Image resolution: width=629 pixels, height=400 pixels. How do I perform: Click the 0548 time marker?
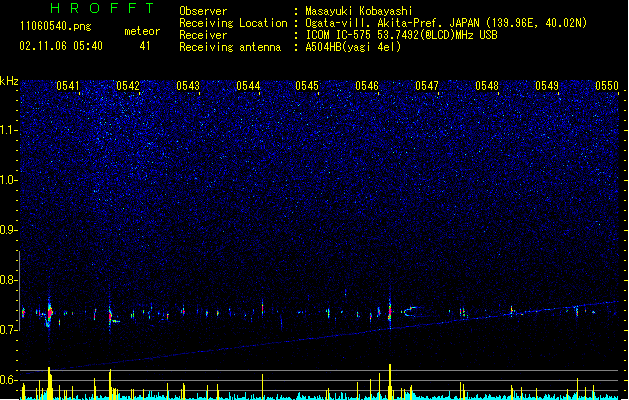pyautogui.click(x=487, y=86)
